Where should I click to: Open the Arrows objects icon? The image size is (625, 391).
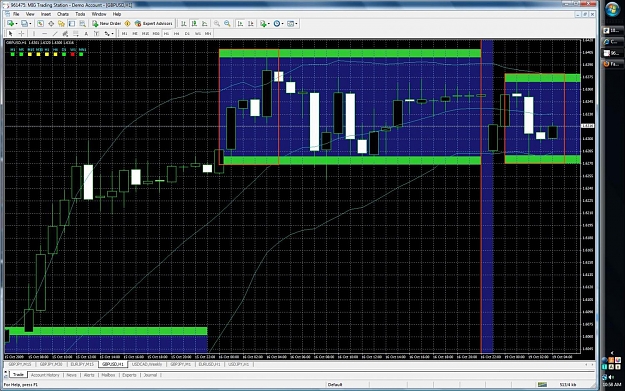click(x=107, y=33)
